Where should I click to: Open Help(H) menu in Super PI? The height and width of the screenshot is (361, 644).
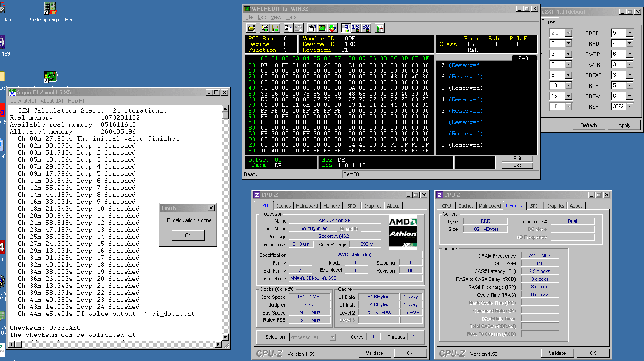[76, 101]
